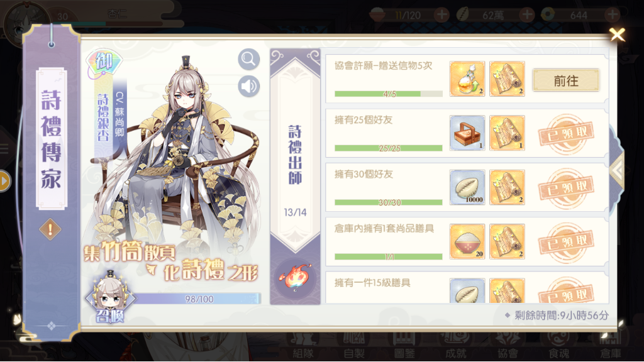Screen dimensions: 644x362
Task: Tap the 召喚 summon chibi character icon
Action: [110, 297]
